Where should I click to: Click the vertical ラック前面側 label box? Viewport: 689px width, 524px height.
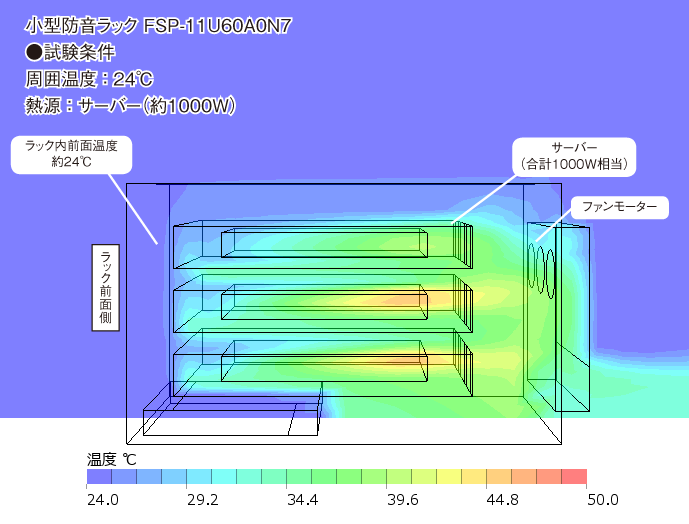105,287
